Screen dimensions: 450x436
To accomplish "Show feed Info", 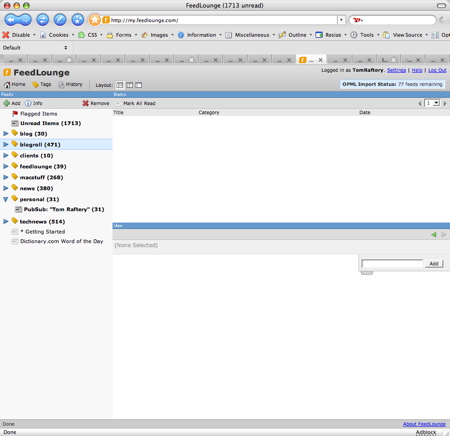I will (x=34, y=103).
